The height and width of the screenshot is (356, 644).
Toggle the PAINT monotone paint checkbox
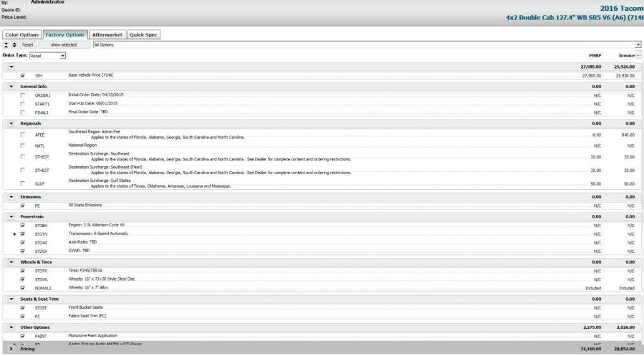[x=23, y=336]
